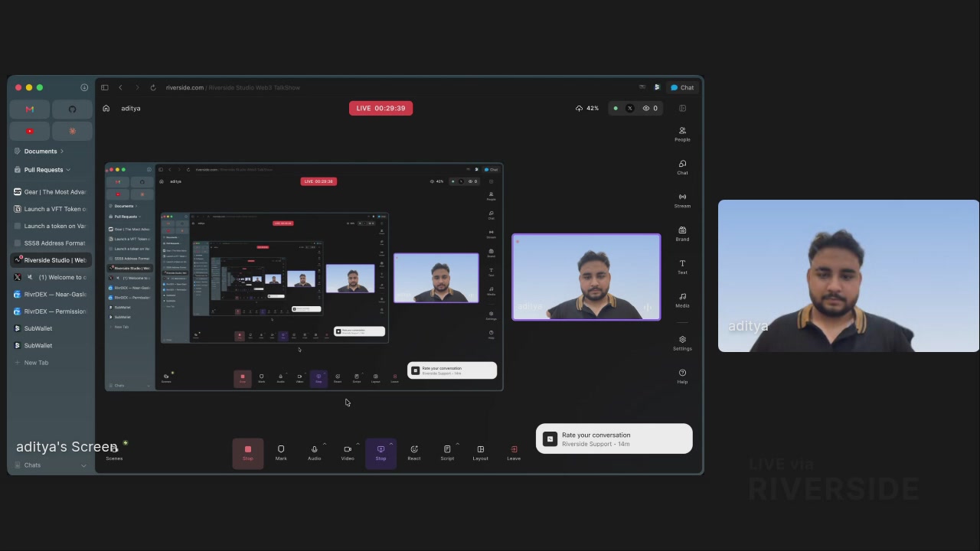980x551 pixels.
Task: Leave the studio session
Action: pyautogui.click(x=514, y=453)
